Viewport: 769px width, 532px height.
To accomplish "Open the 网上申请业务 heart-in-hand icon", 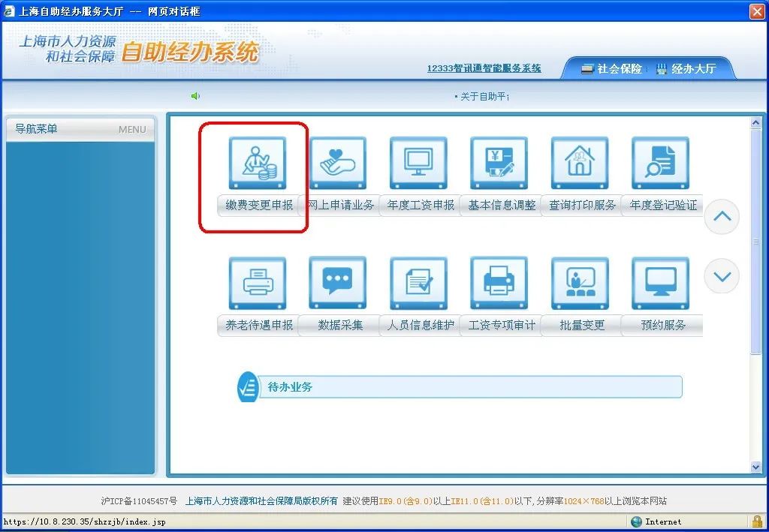I will point(338,164).
